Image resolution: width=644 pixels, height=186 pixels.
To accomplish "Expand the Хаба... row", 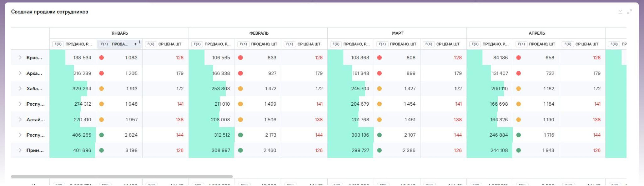I will click(x=20, y=89).
